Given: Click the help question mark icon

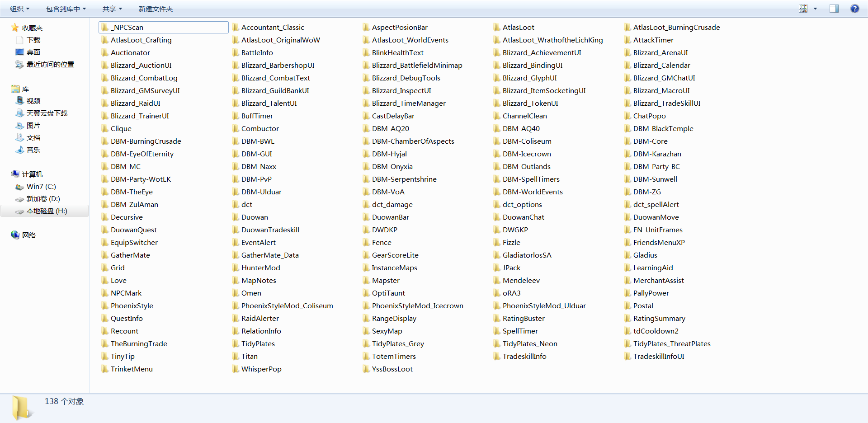Looking at the screenshot, I should pos(854,9).
